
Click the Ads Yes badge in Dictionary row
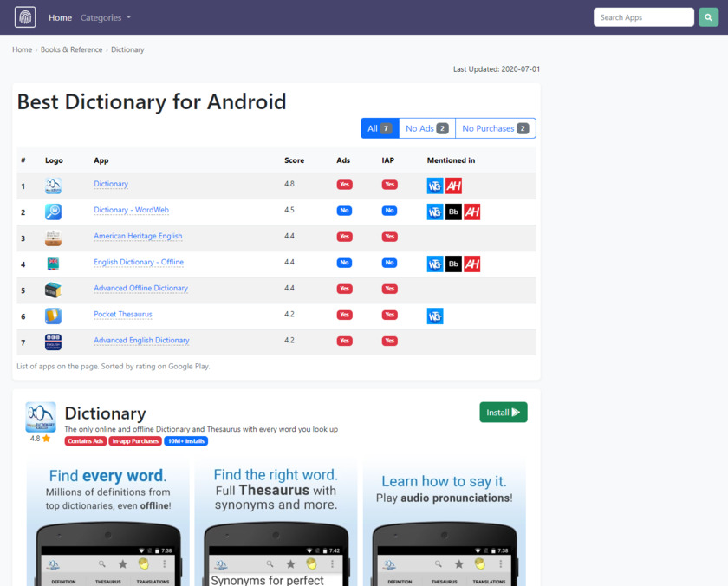coord(345,185)
